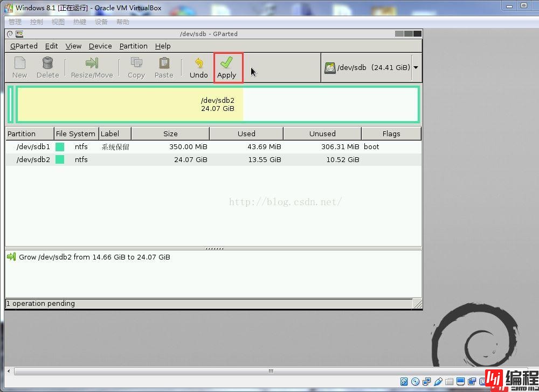The image size is (539, 392).
Task: Click the /dev/sdb2 block in disk map
Action: (x=217, y=104)
